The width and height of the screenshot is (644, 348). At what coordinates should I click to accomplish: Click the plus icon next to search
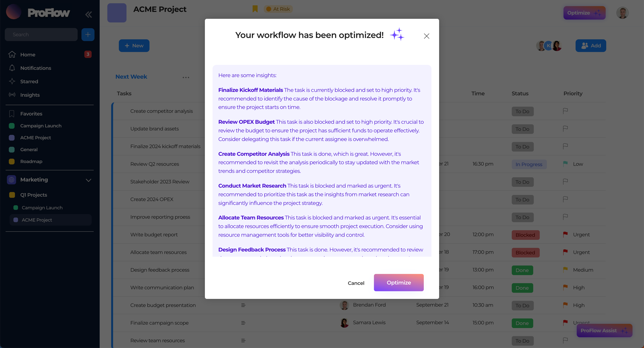88,35
